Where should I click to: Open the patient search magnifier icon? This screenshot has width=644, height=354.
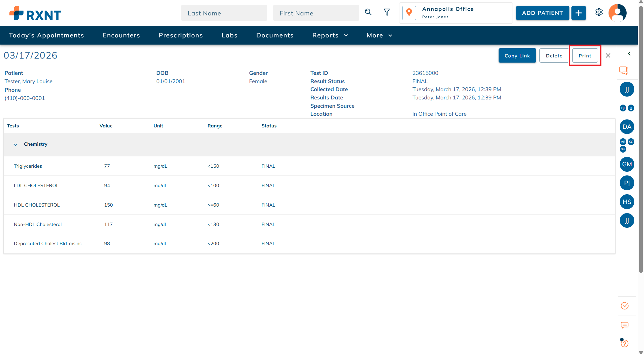(368, 13)
